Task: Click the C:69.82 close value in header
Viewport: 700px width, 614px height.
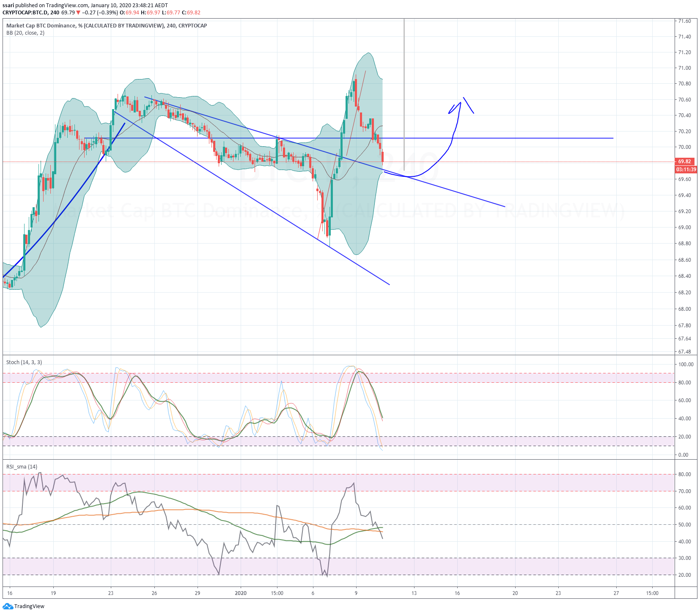Action: click(x=191, y=13)
